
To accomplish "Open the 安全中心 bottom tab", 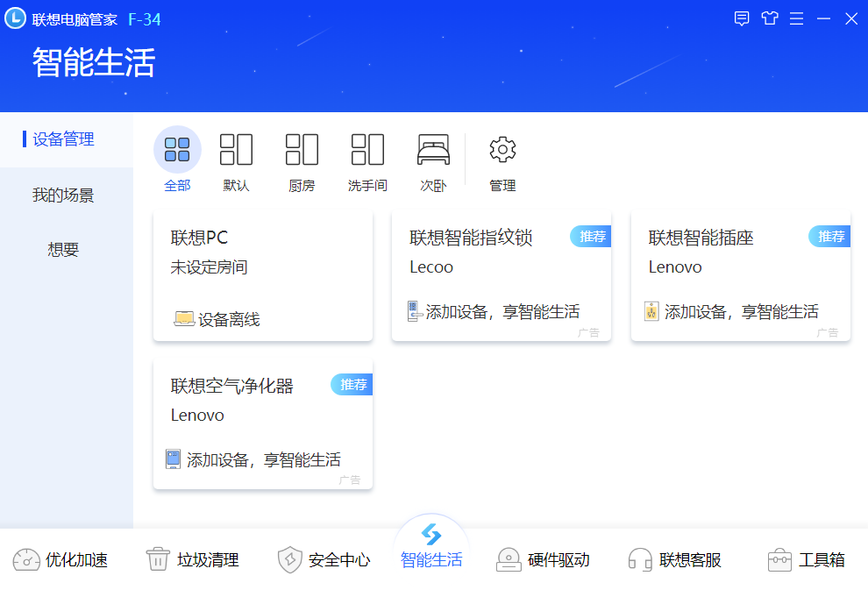I will click(x=324, y=559).
